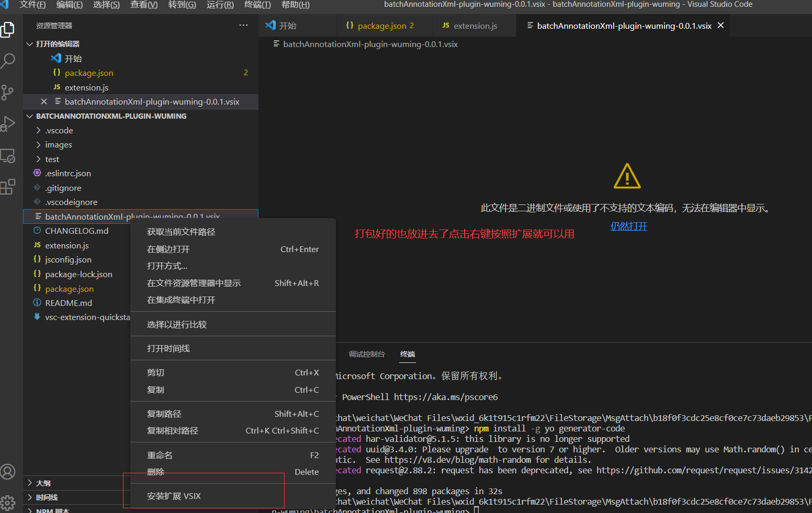Image resolution: width=812 pixels, height=513 pixels.
Task: Choose 选择以进行比较 from context menu
Action: point(233,324)
